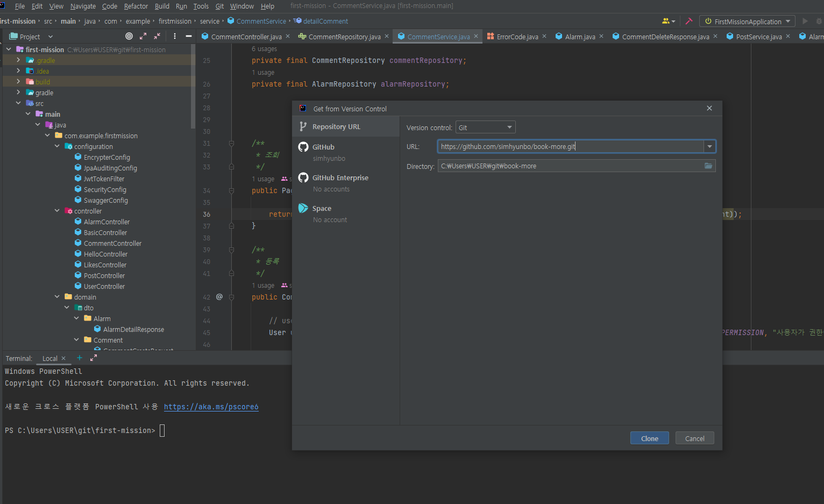Collapse the controller package in tree
This screenshot has width=824, height=504.
point(57,211)
